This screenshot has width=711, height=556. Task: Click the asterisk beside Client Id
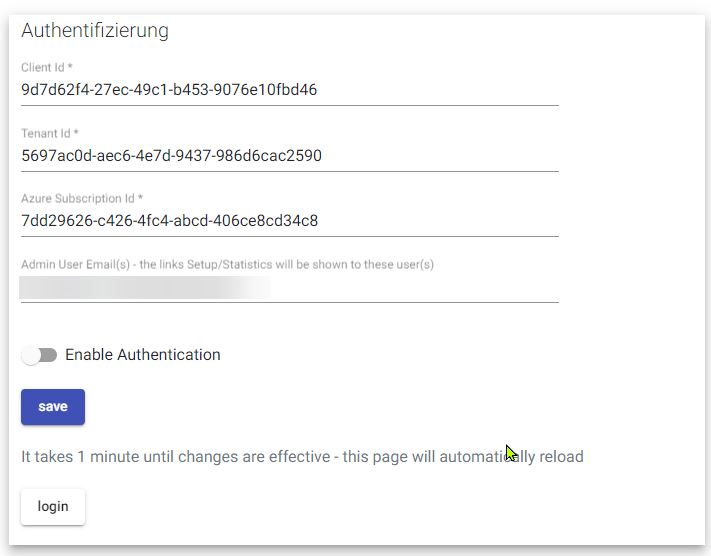(70, 66)
